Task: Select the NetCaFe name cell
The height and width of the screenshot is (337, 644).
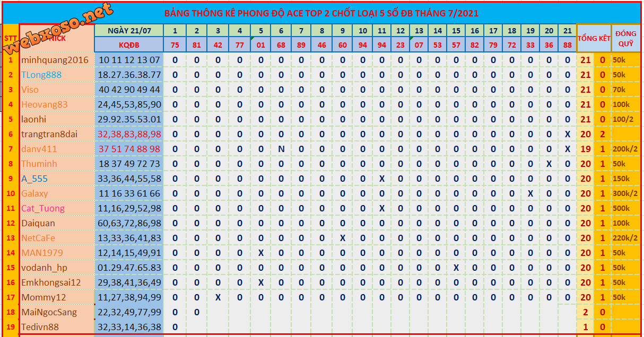Action: pyautogui.click(x=57, y=238)
